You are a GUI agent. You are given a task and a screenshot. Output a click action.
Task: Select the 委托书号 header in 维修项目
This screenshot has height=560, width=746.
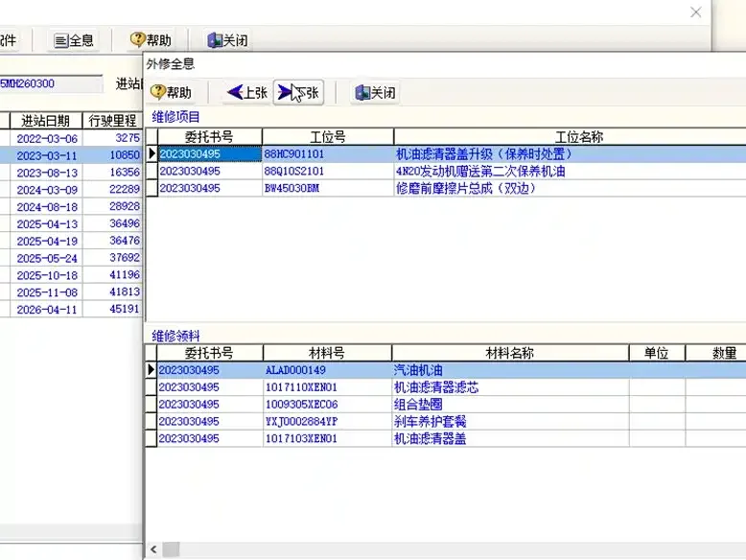(209, 137)
